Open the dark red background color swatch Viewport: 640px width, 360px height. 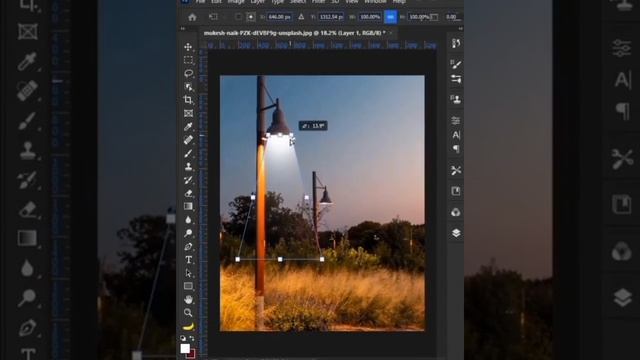point(191,354)
